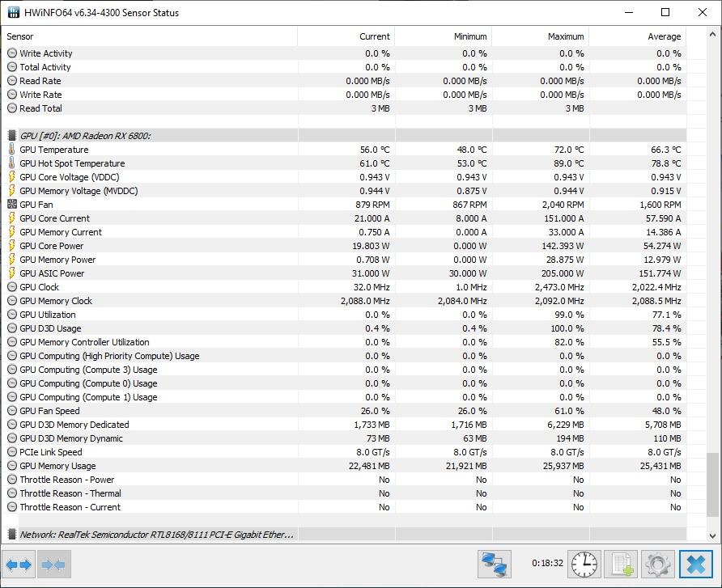Click the GPU Fan Speed circular icon

click(x=12, y=411)
